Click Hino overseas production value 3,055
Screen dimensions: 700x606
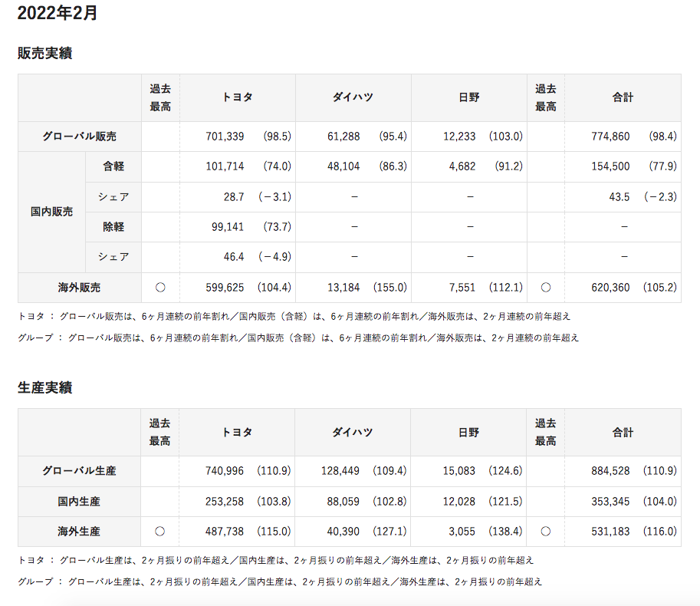462,532
